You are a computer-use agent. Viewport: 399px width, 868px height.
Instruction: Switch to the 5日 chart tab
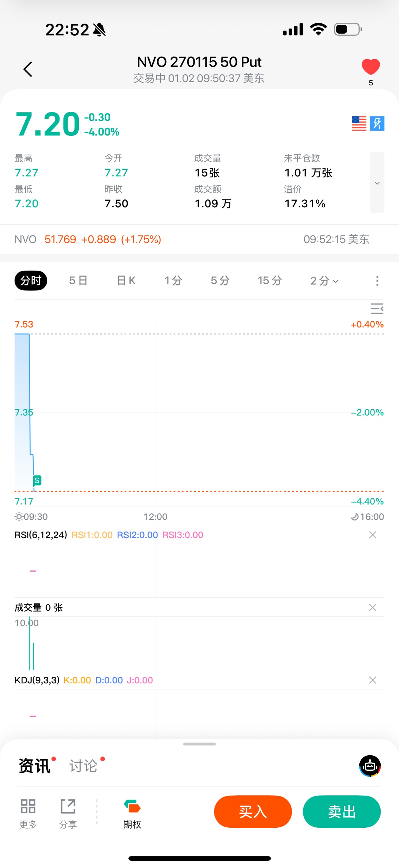coord(78,280)
